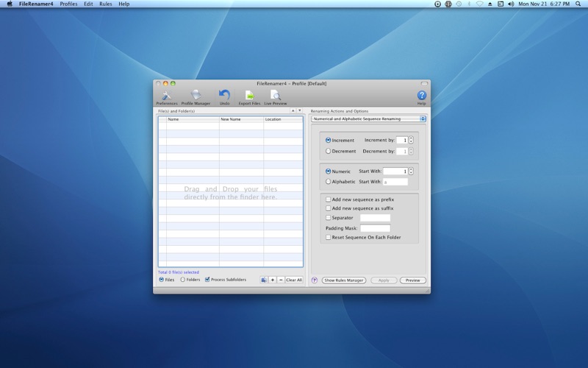
Task: Choose the Numeric sequence option
Action: pyautogui.click(x=328, y=171)
